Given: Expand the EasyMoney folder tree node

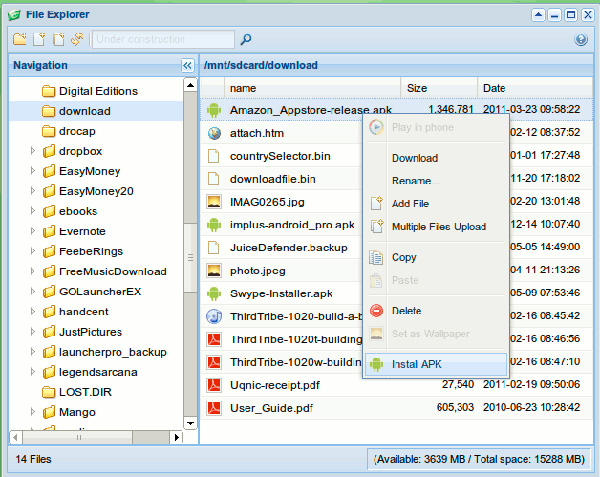Looking at the screenshot, I should 33,171.
